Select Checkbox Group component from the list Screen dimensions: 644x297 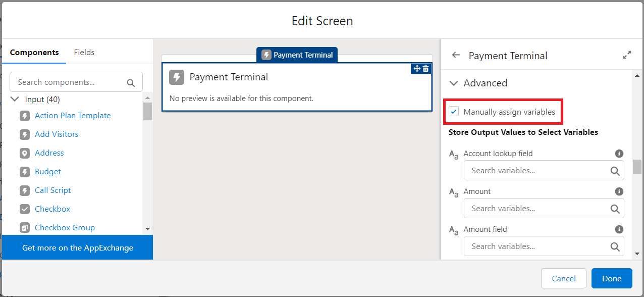[65, 228]
